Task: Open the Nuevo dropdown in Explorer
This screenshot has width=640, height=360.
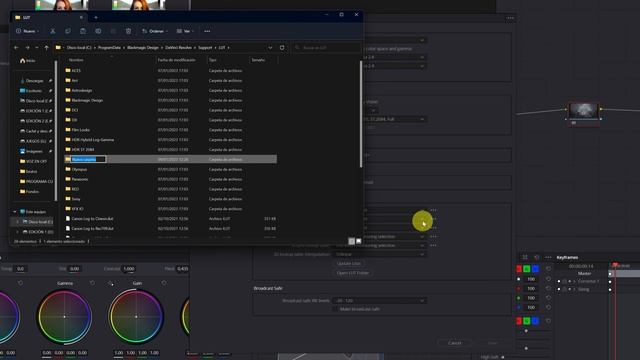Action: point(27,31)
